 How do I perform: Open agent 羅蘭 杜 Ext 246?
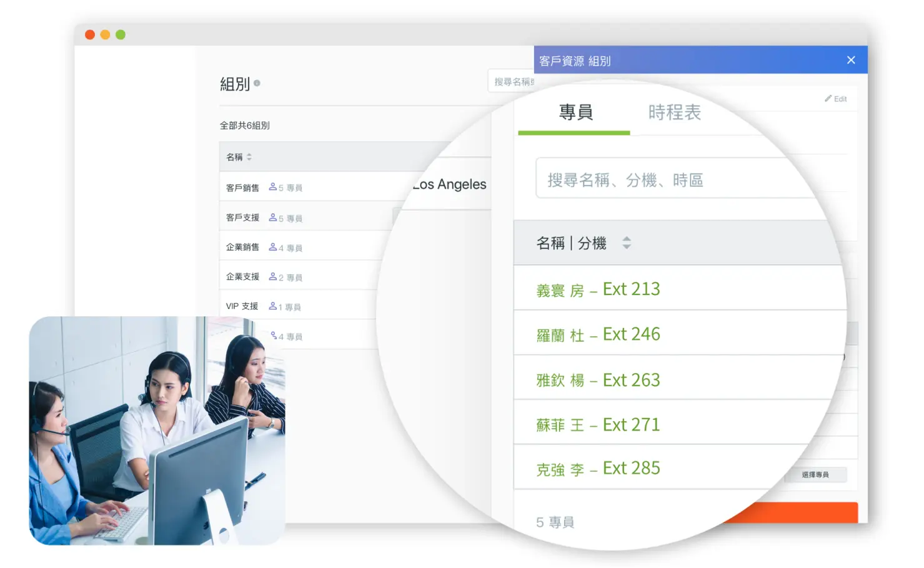[598, 335]
